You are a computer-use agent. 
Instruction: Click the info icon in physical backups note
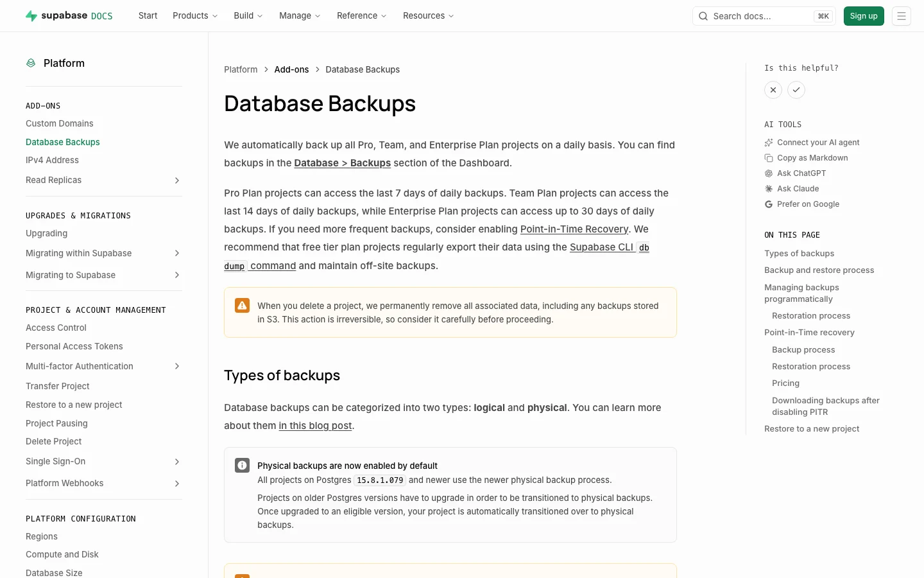pyautogui.click(x=242, y=466)
